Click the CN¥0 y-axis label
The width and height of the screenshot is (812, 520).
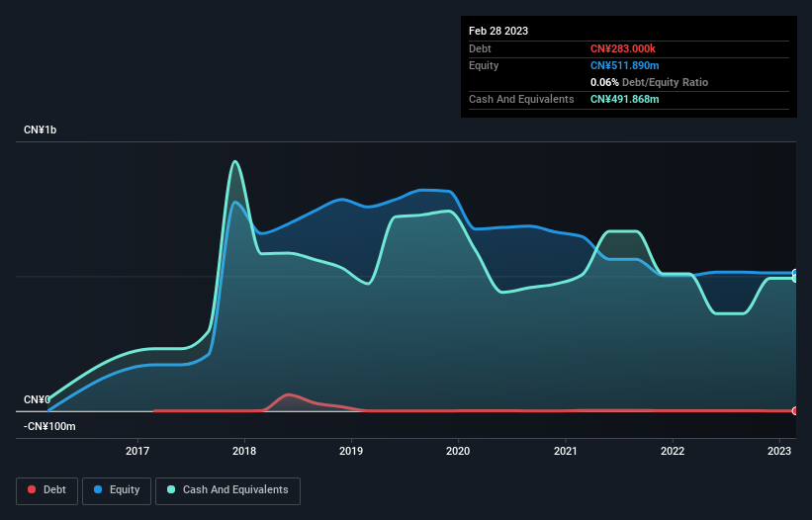pos(37,400)
